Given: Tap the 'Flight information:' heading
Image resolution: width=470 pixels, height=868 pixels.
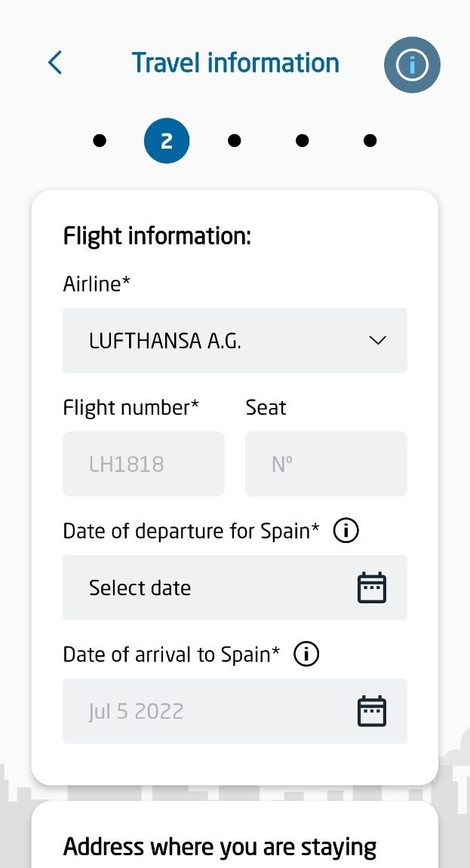Looking at the screenshot, I should point(157,236).
